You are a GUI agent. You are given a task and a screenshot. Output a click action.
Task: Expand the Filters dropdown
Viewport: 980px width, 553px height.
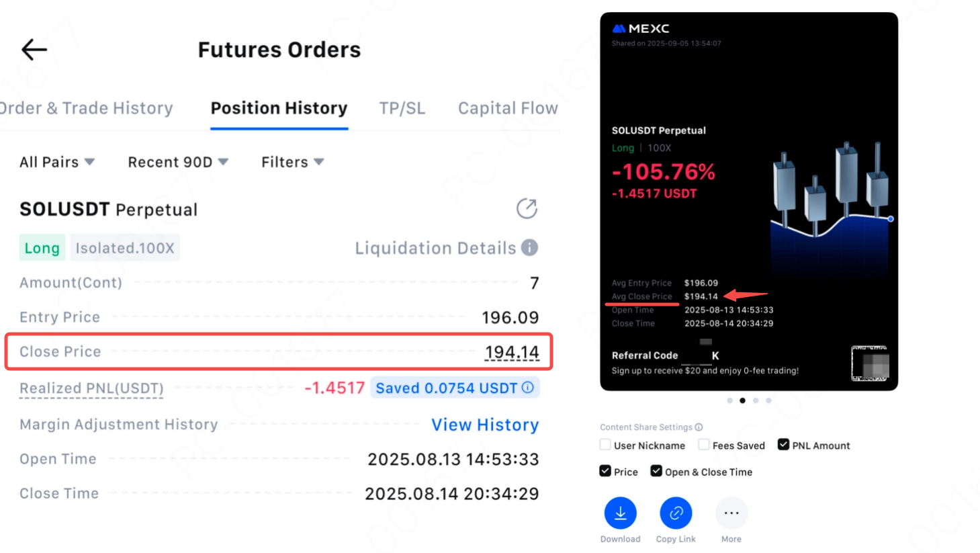click(x=292, y=162)
